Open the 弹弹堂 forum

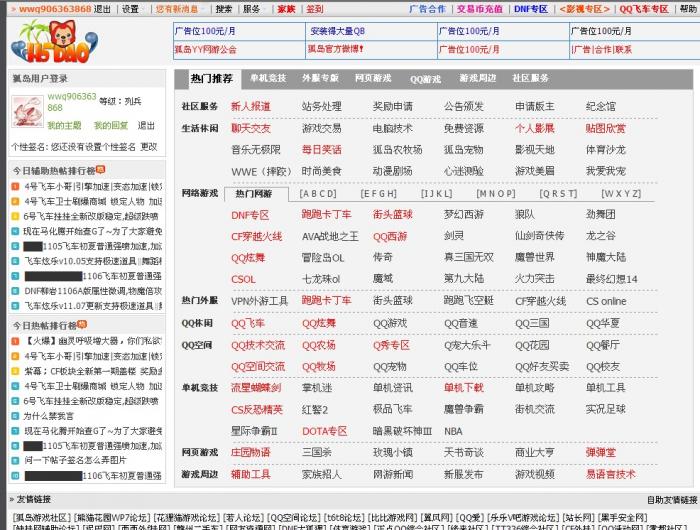pyautogui.click(x=600, y=452)
